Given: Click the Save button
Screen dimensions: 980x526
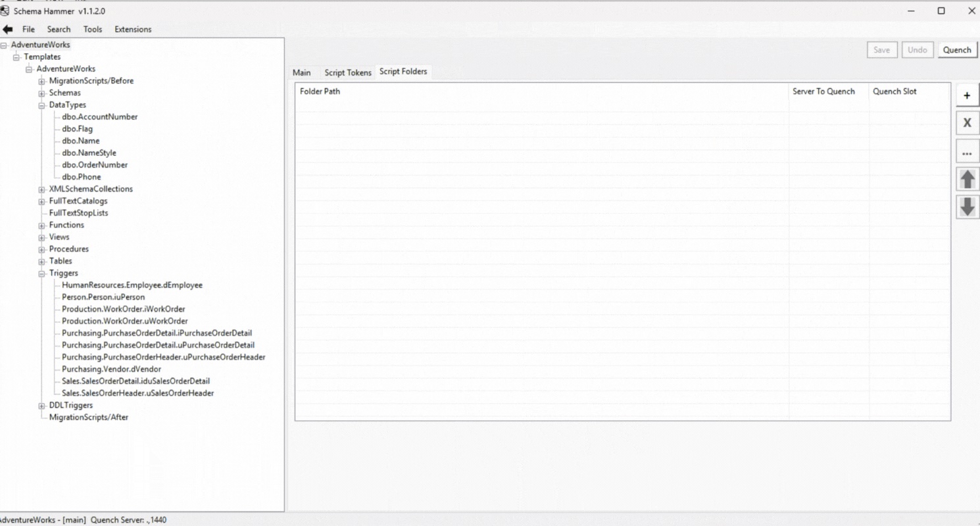Looking at the screenshot, I should tap(882, 49).
